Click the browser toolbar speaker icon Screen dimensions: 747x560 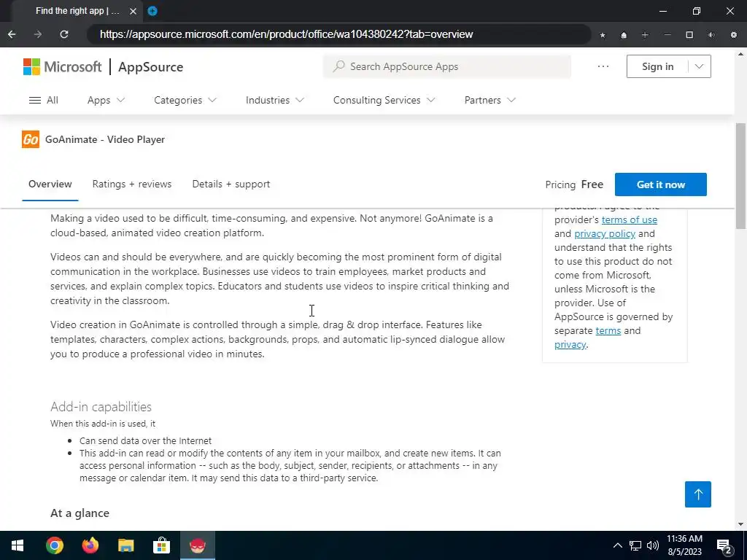pyautogui.click(x=711, y=35)
